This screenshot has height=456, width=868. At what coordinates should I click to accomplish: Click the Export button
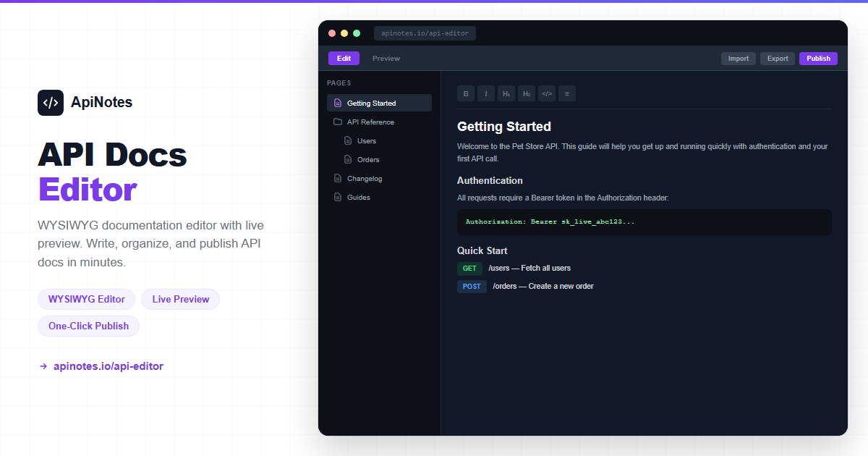pyautogui.click(x=778, y=59)
